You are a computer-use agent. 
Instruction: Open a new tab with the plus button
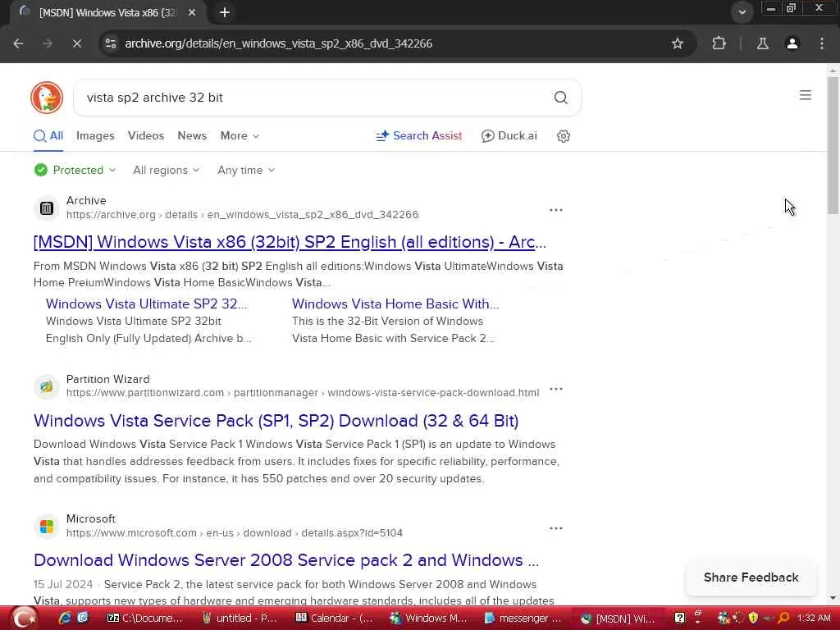[225, 12]
